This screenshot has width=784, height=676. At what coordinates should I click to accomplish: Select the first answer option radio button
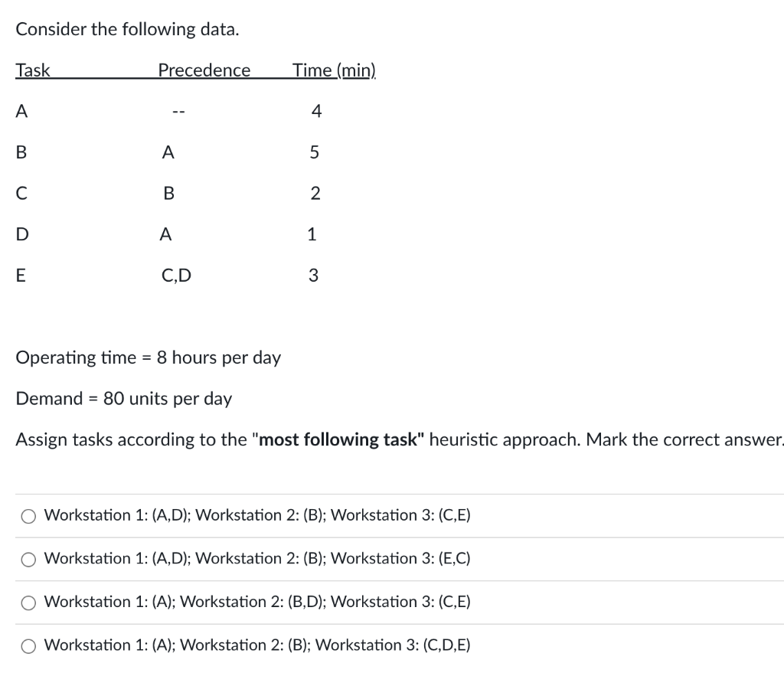28,516
